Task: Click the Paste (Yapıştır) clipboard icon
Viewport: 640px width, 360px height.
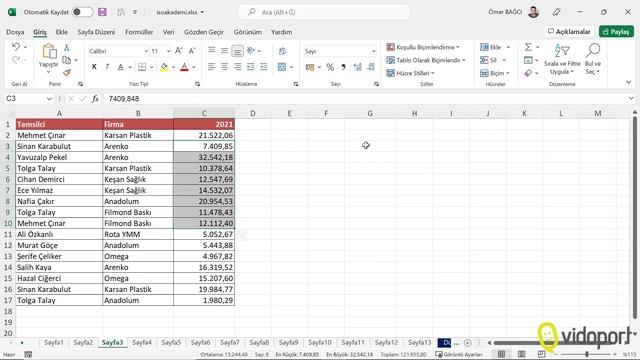Action: [49, 51]
